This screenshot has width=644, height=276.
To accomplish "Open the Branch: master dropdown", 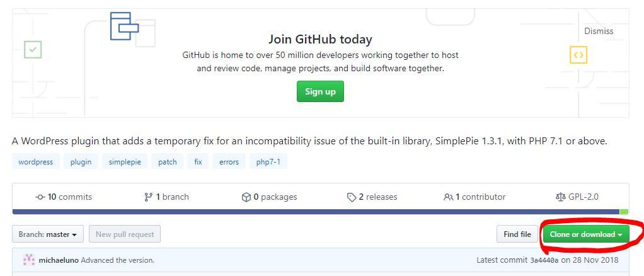I will (x=48, y=234).
